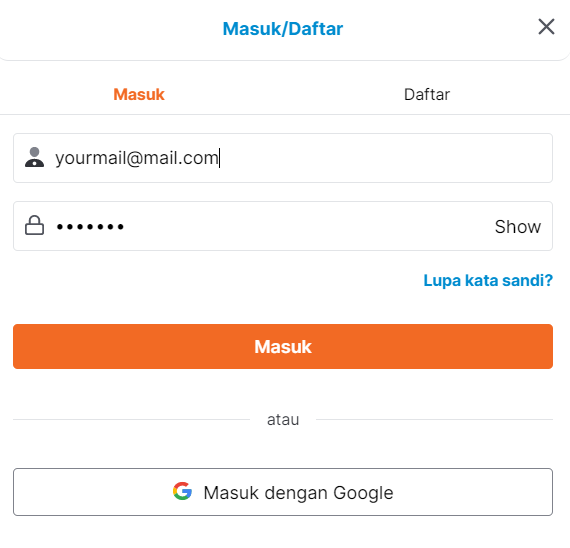Click empty password area left of Show
This screenshot has width=570, height=548.
point(309,226)
